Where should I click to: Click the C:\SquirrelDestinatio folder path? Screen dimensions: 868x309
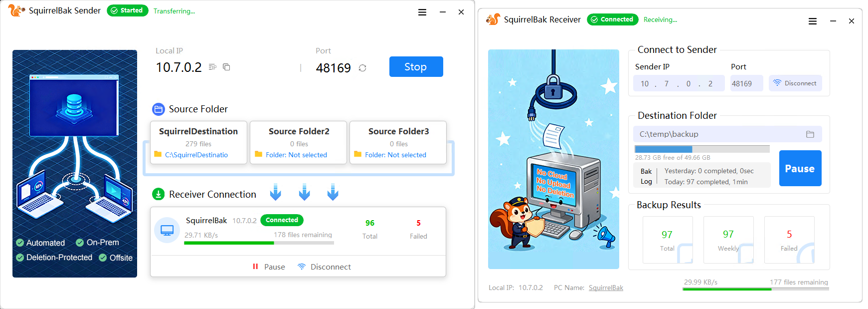point(196,155)
